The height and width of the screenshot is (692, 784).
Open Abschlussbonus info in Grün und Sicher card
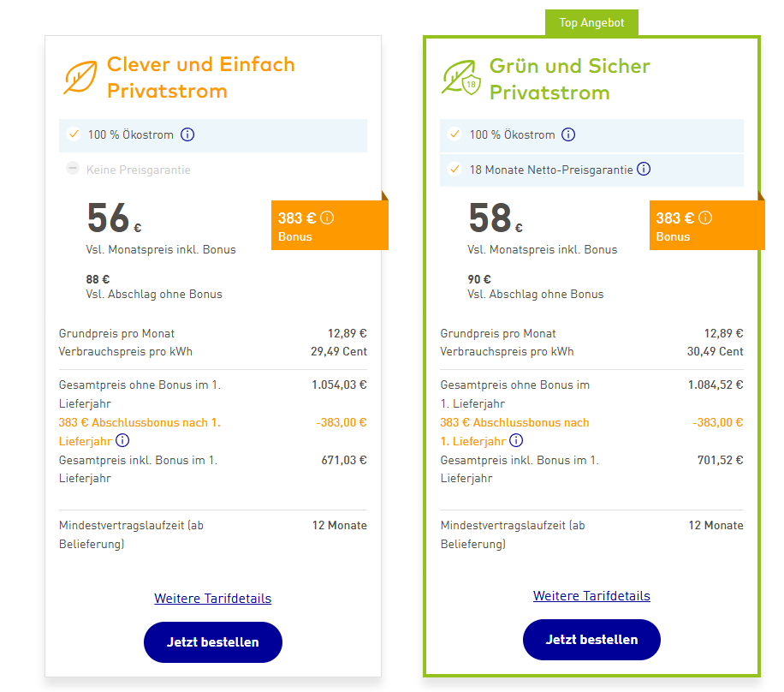tap(516, 441)
